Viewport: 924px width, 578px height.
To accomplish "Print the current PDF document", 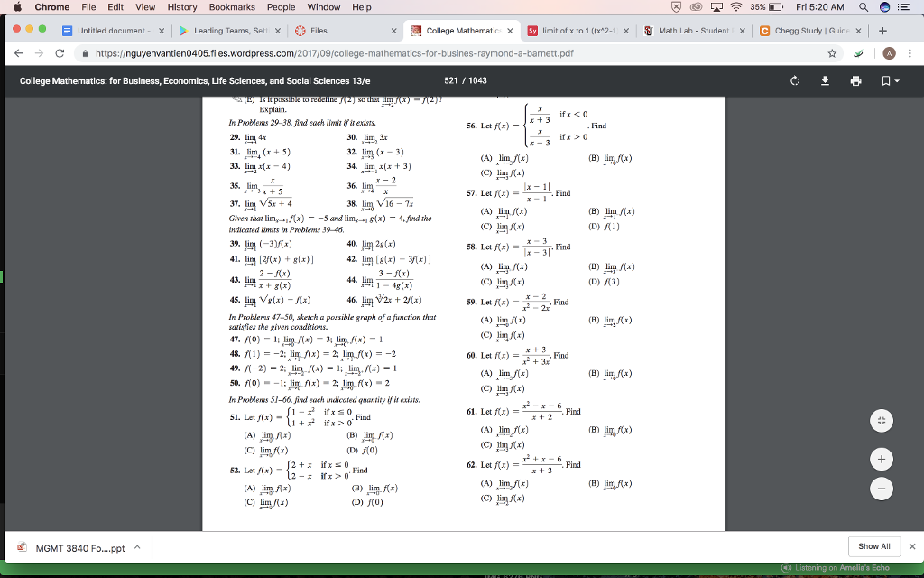I will coord(856,81).
